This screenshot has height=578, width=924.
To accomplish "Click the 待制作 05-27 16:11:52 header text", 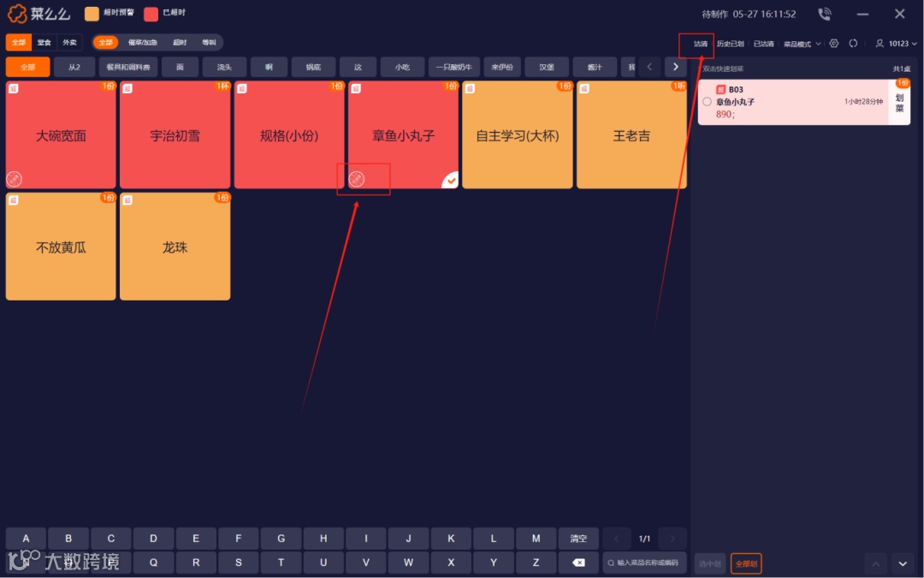I will [x=749, y=15].
